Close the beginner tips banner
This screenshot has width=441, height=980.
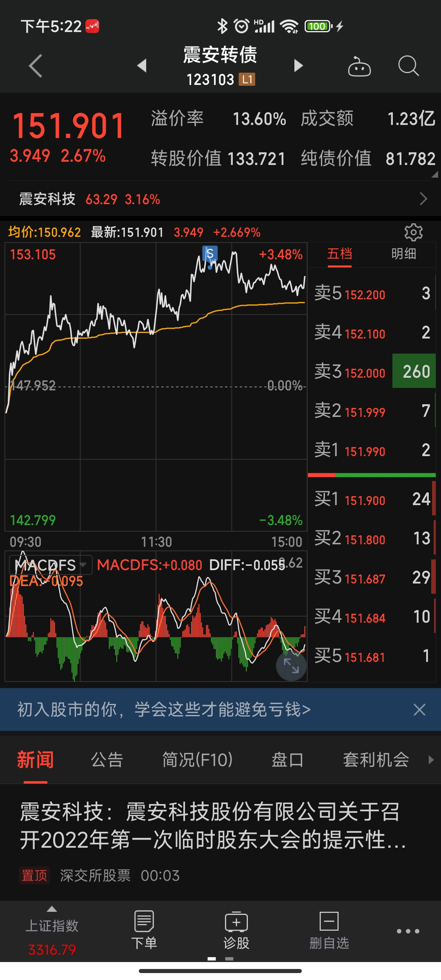click(x=419, y=710)
